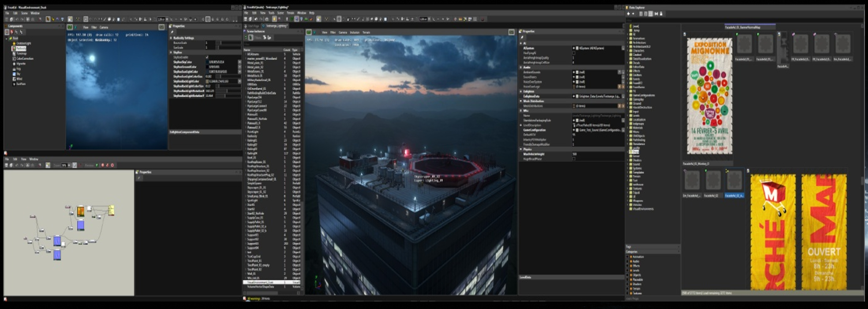This screenshot has height=309, width=868.
Task: Click the Wind component icon
Action: (14, 79)
